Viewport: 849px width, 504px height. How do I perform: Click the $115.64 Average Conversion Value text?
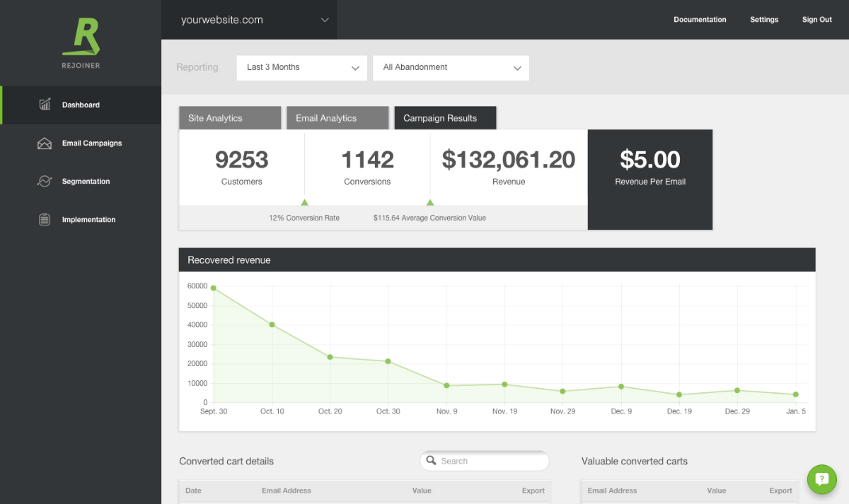429,218
